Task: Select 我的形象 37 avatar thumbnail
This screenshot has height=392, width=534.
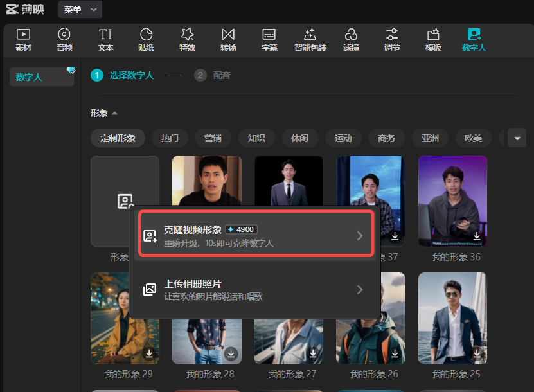Action: (x=371, y=181)
